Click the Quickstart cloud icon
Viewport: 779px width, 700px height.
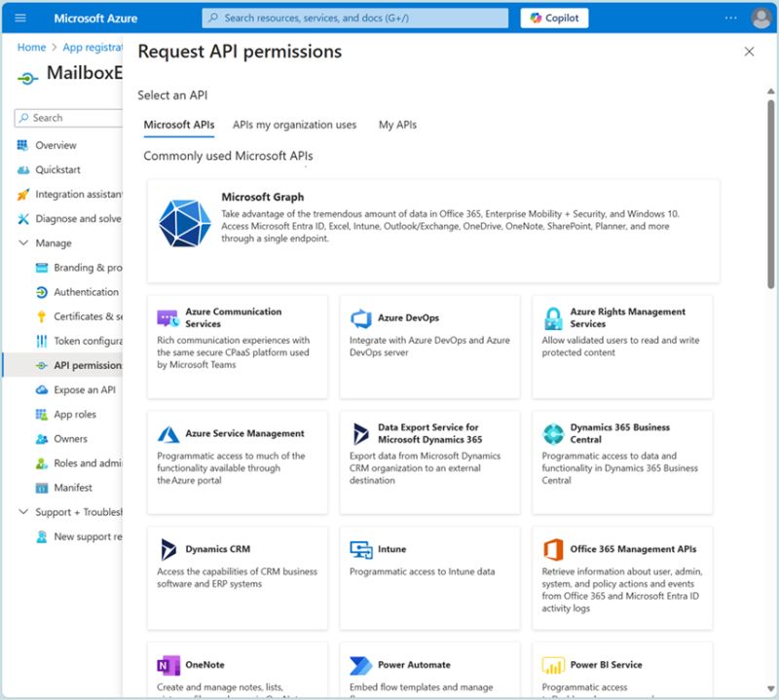tap(22, 170)
